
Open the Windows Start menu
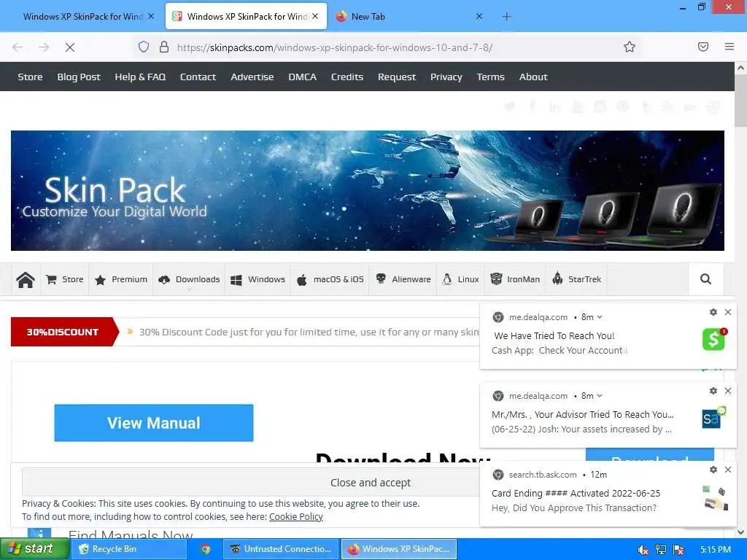coord(34,549)
